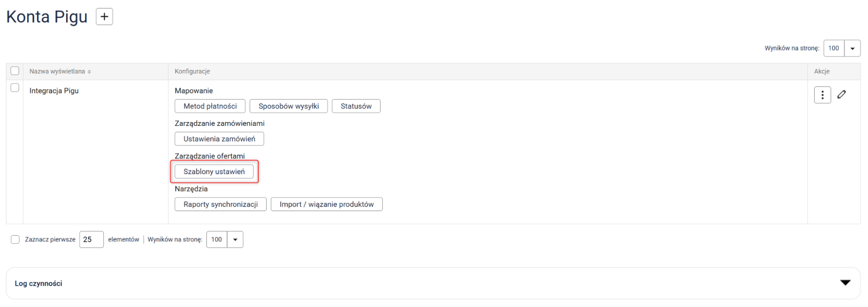Open top Wyników na stronę dropdown arrow
868x307 pixels.
click(852, 48)
